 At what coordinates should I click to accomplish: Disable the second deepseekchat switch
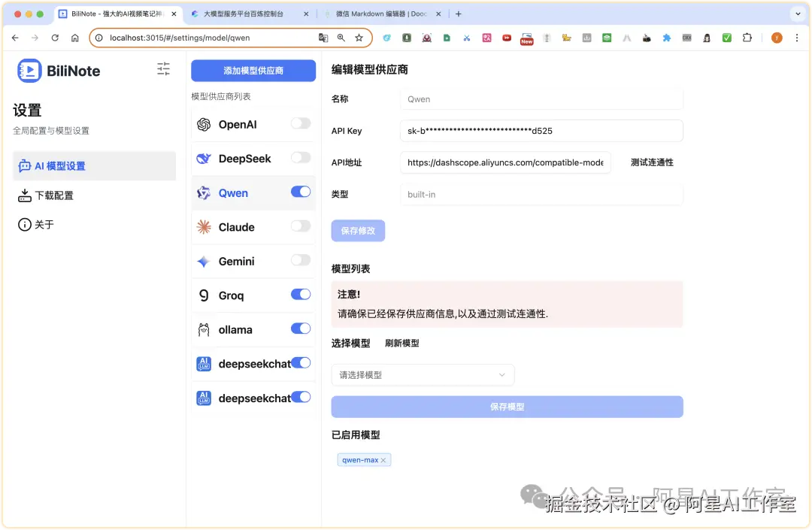pos(300,397)
